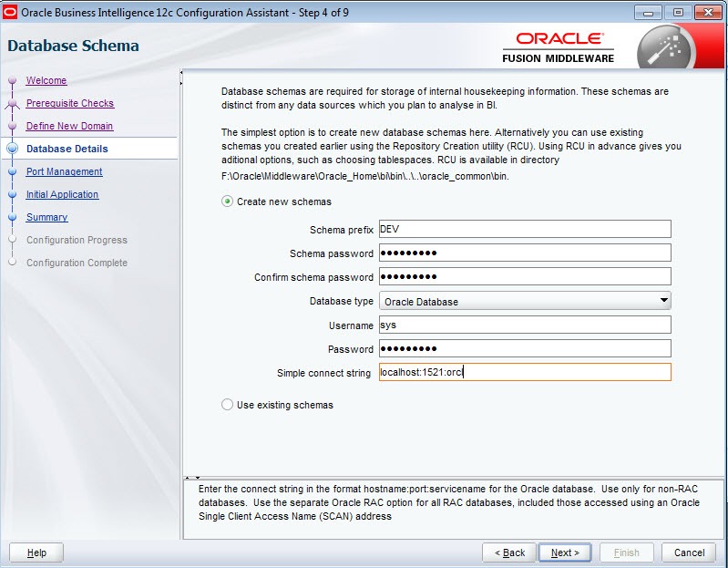Viewport: 728px width, 568px height.
Task: Click the Database Schema heading text
Action: click(x=74, y=46)
